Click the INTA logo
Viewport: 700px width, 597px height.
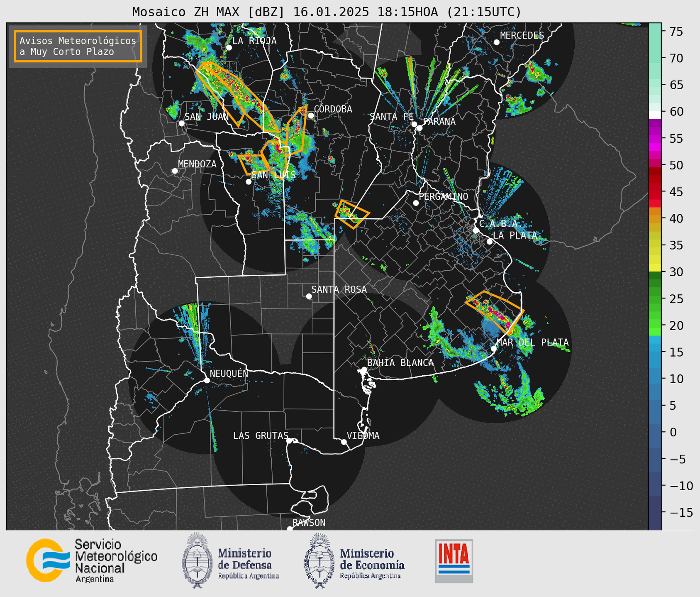(x=454, y=561)
